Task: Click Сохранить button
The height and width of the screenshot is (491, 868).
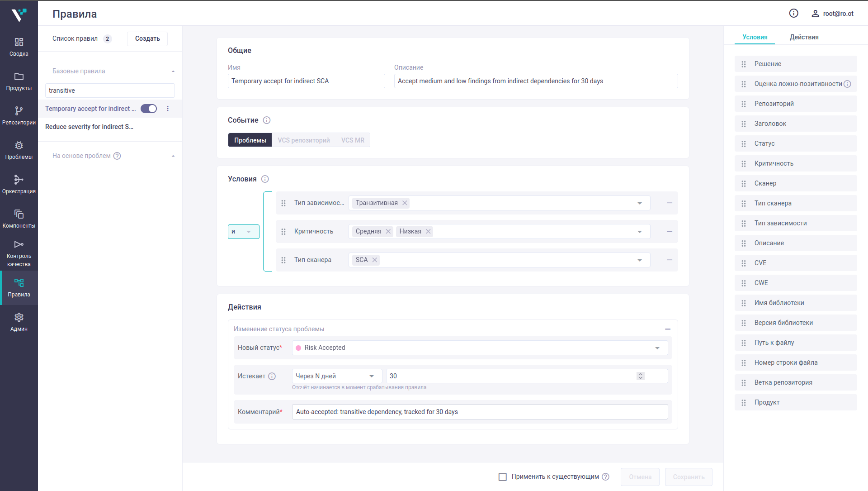Action: pyautogui.click(x=689, y=477)
